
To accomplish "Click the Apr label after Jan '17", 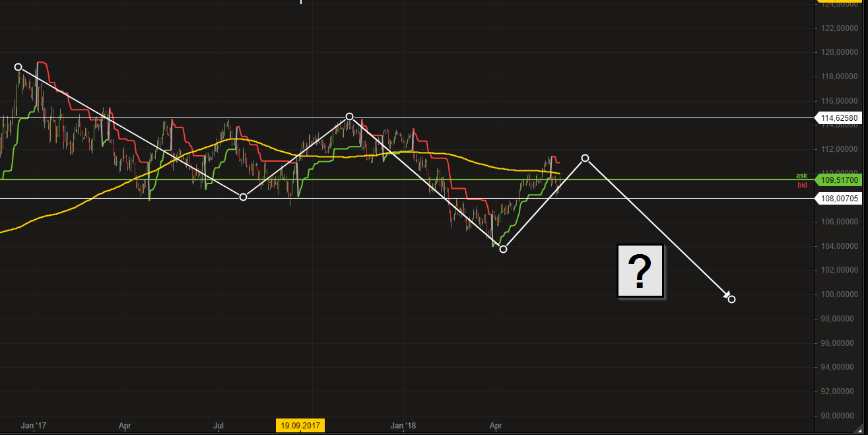I will (125, 425).
